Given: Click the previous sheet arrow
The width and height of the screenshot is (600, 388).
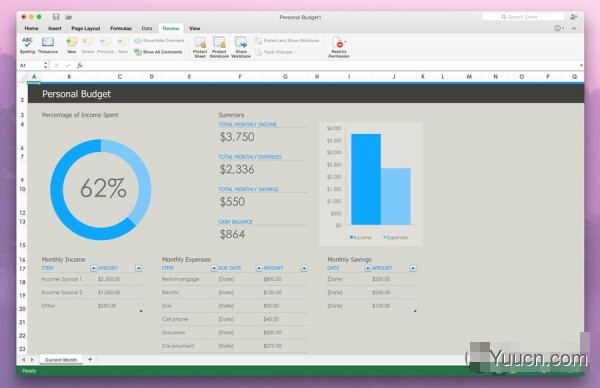Looking at the screenshot, I should [x=24, y=360].
